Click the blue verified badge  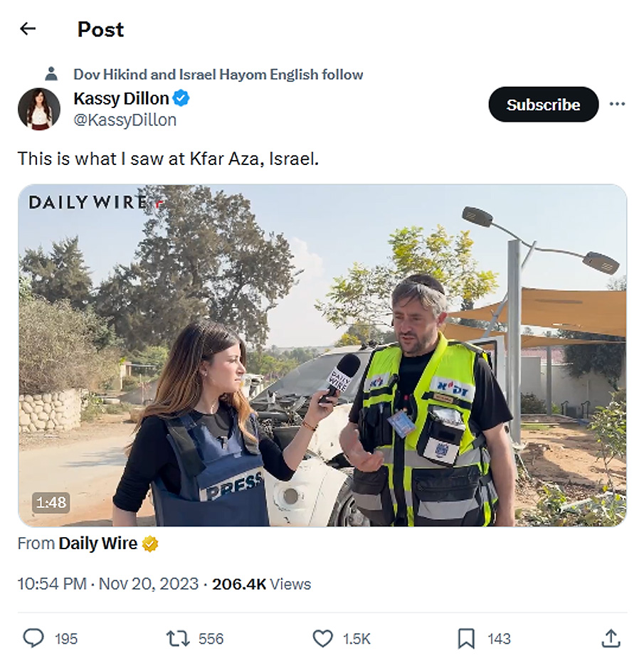coord(181,98)
